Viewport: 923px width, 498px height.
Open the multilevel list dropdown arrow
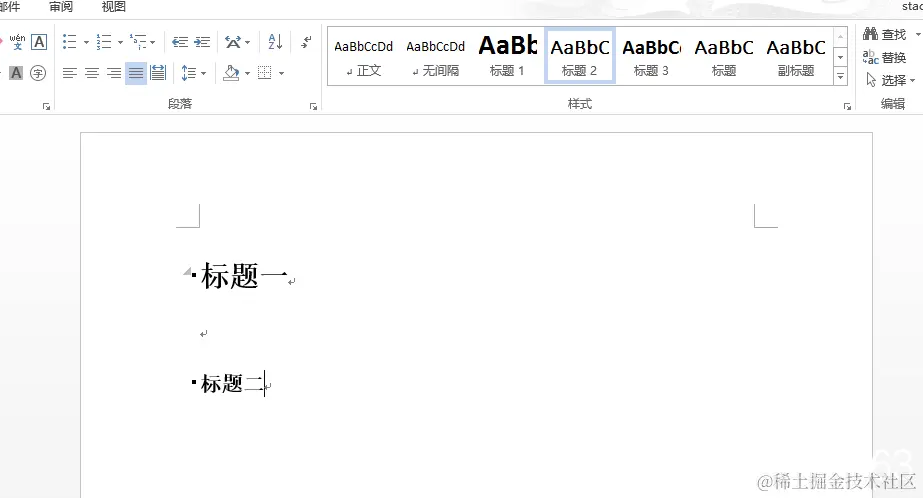(x=152, y=42)
